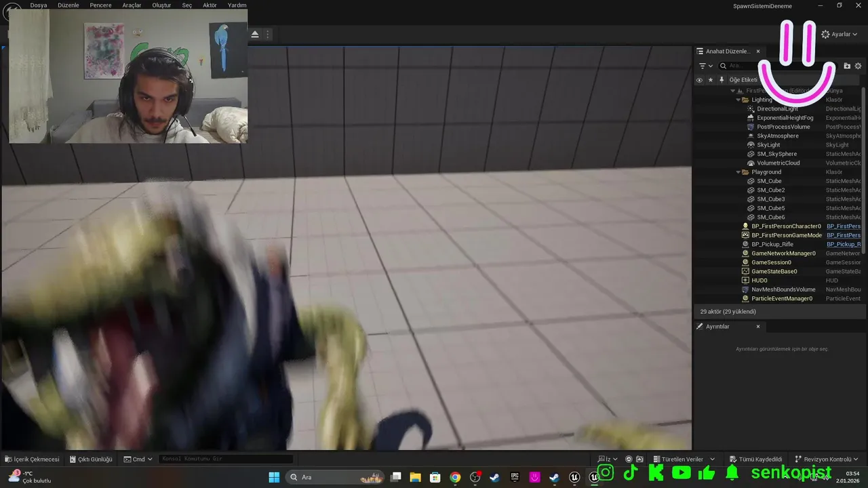Open the BP_FirstPers link for BP_FirstPersonCharacter0
The image size is (868, 488).
click(x=843, y=226)
